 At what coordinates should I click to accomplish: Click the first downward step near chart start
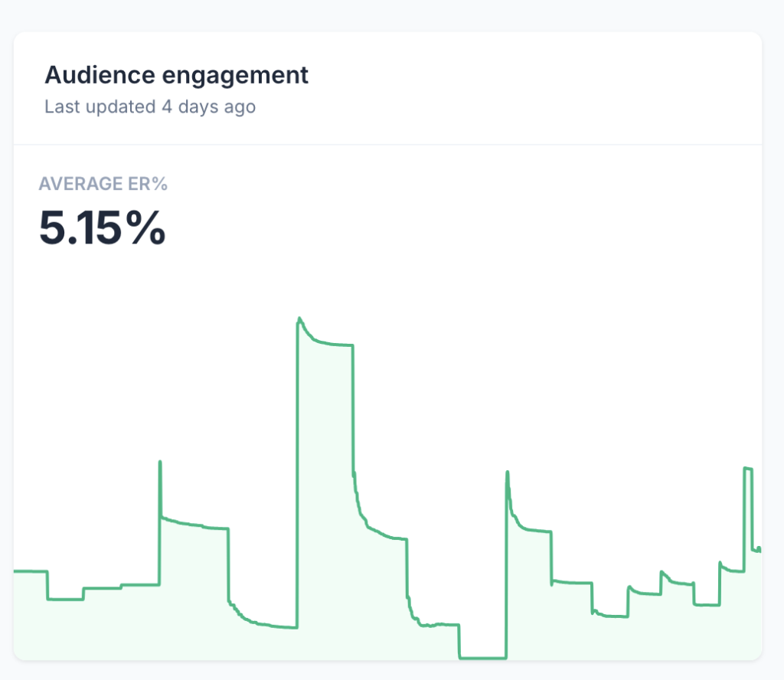point(47,586)
